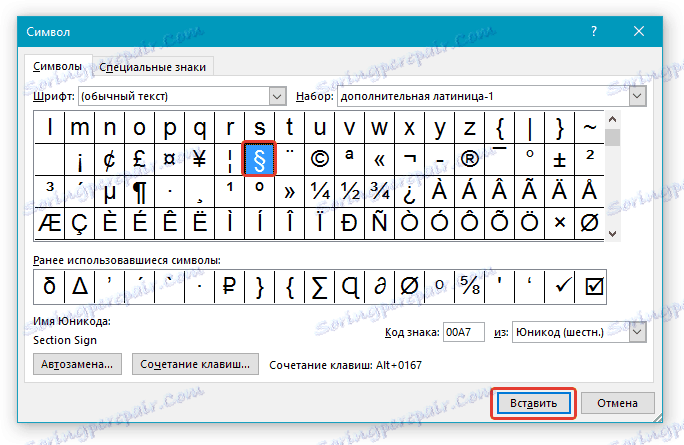Screen dimensions: 684x445
Task: Open Автозамена settings
Action: click(x=77, y=364)
